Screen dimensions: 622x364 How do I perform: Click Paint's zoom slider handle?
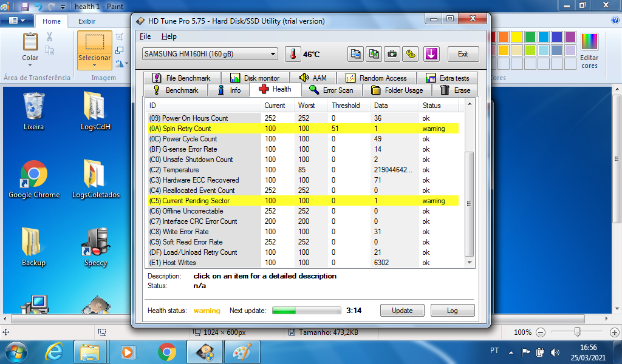pos(577,332)
